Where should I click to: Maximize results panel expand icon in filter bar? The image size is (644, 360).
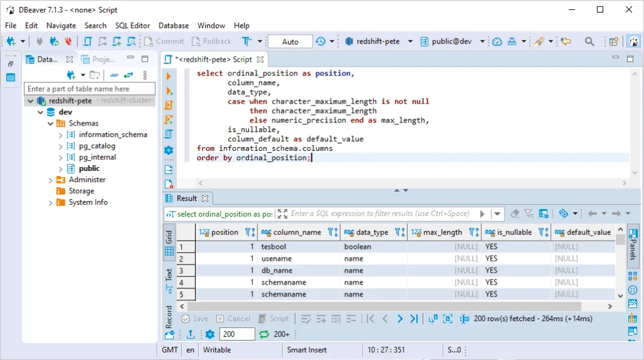(282, 214)
